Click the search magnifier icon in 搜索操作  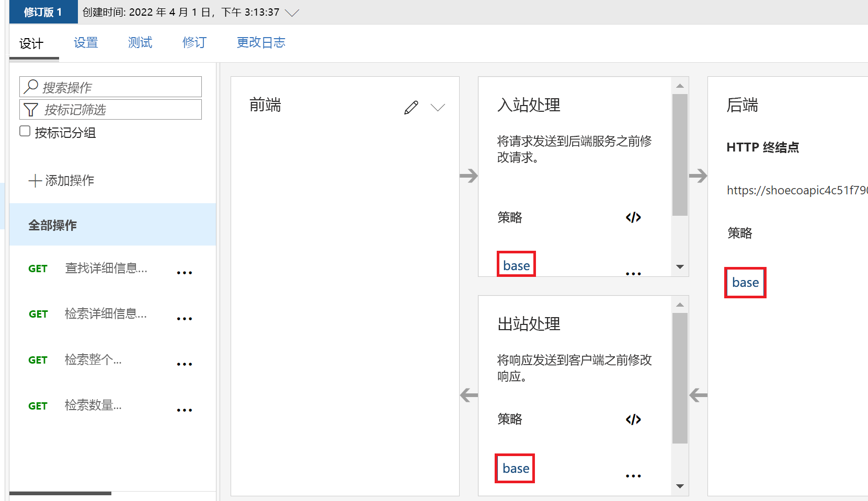pyautogui.click(x=31, y=87)
